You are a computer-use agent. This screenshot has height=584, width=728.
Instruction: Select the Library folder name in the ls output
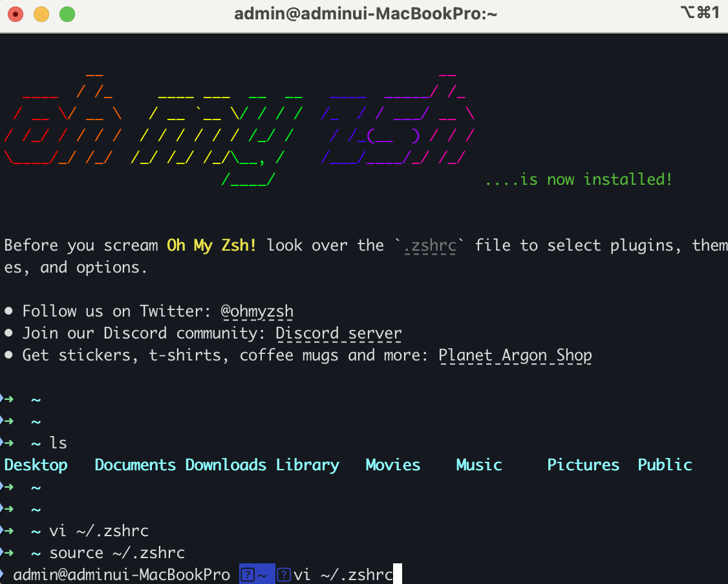coord(307,466)
